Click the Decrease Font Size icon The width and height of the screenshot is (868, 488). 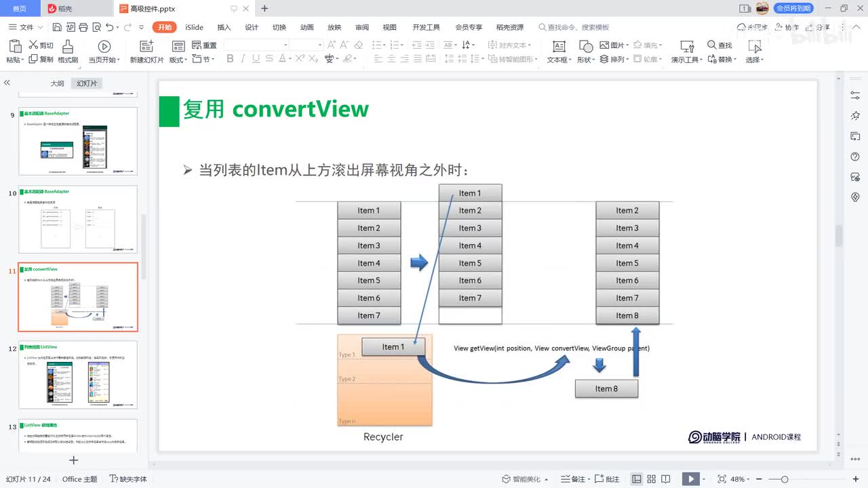345,45
